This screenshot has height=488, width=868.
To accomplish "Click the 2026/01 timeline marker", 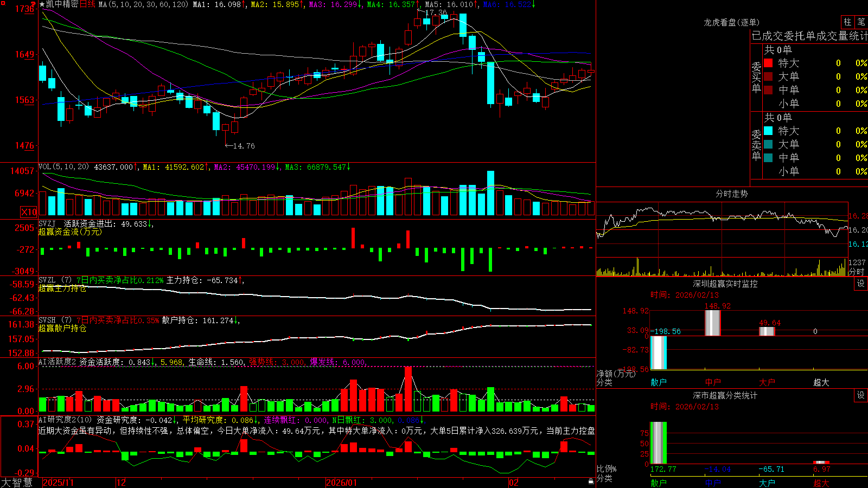I will pyautogui.click(x=341, y=483).
